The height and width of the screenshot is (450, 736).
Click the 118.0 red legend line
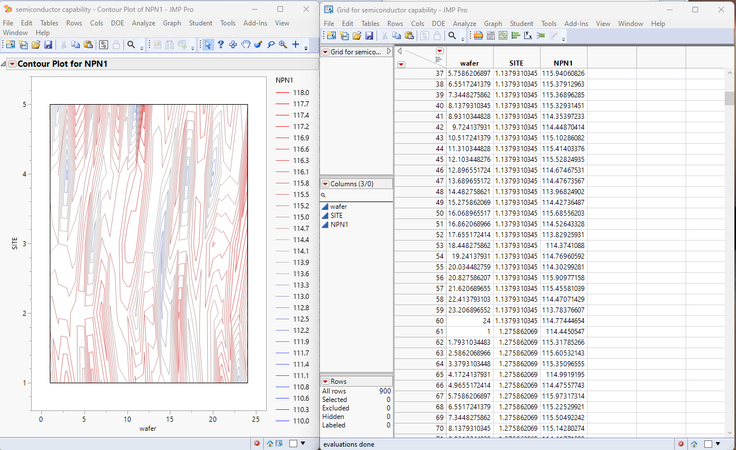pos(282,92)
